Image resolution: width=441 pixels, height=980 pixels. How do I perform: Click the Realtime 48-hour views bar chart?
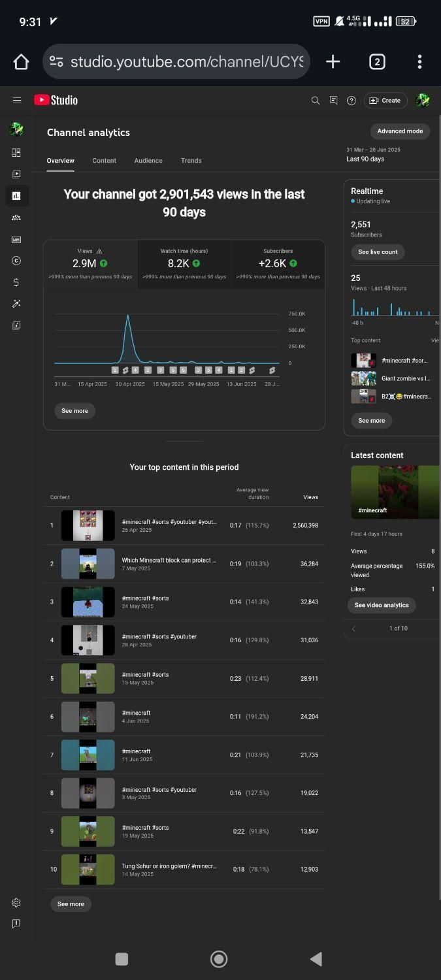click(x=395, y=308)
